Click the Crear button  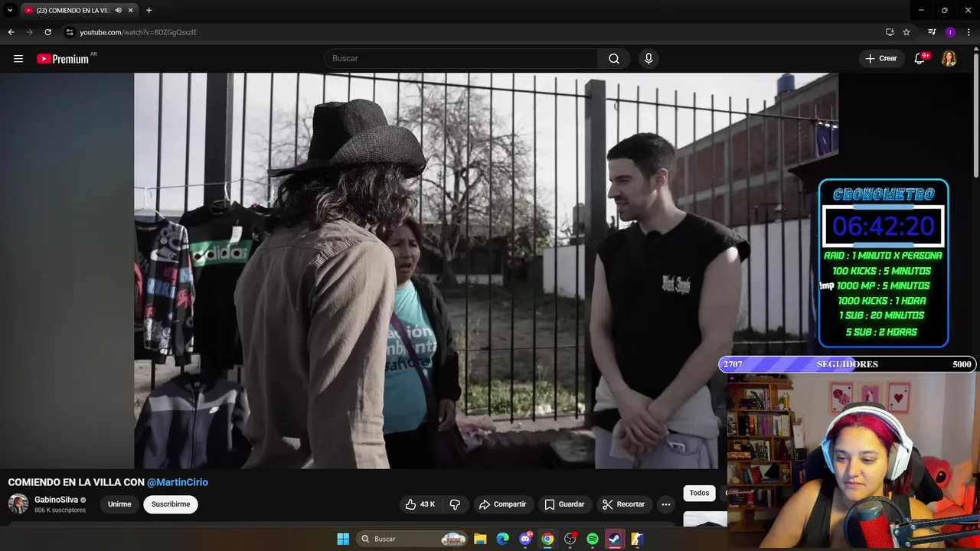[881, 59]
